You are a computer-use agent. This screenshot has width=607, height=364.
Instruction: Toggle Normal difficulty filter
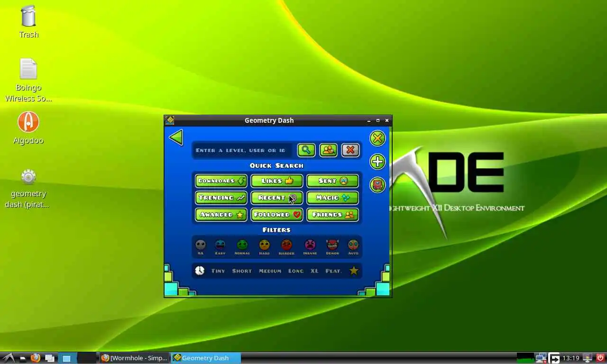(x=242, y=246)
